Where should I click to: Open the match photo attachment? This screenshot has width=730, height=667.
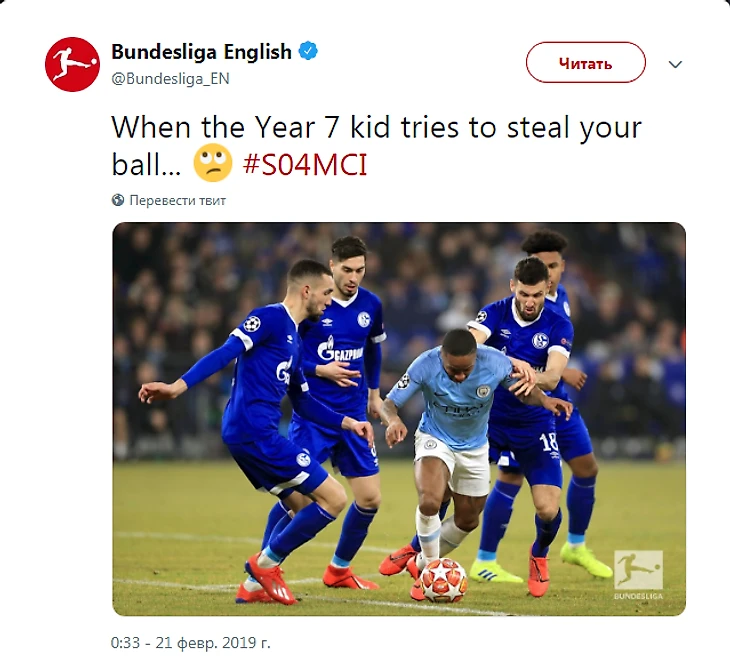point(399,419)
